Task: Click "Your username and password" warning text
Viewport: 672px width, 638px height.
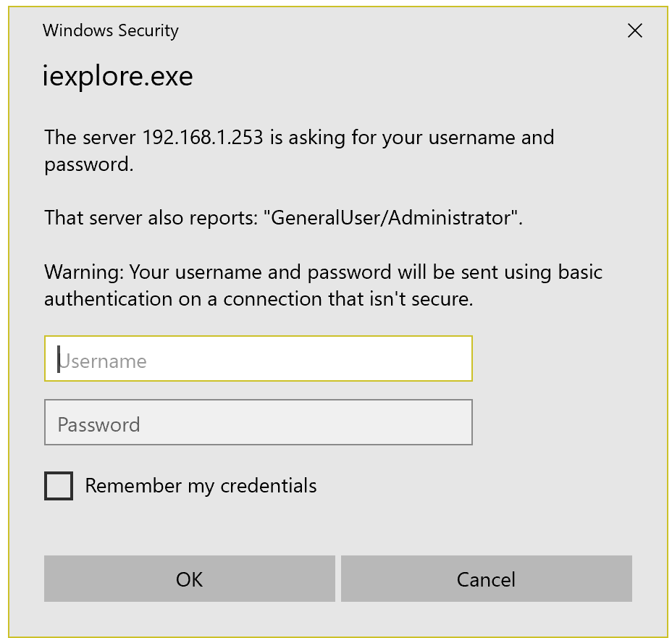Action: pyautogui.click(x=262, y=272)
